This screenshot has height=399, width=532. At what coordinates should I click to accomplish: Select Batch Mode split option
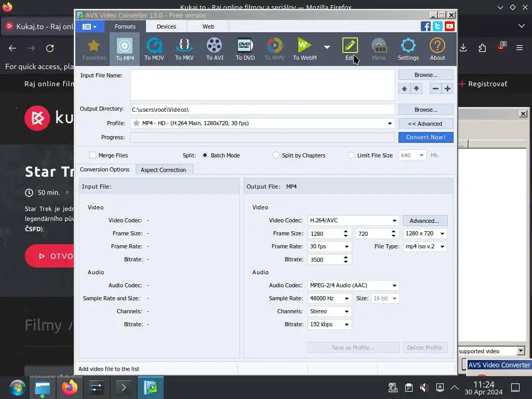pos(205,155)
